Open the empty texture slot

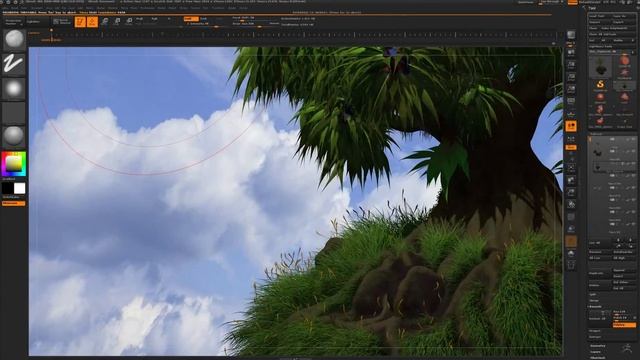(14, 113)
